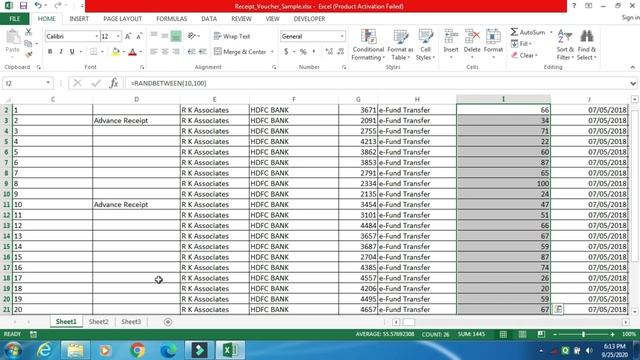This screenshot has width=640, height=360.
Task: Collapse the ribbon with the arrow
Action: [x=632, y=67]
